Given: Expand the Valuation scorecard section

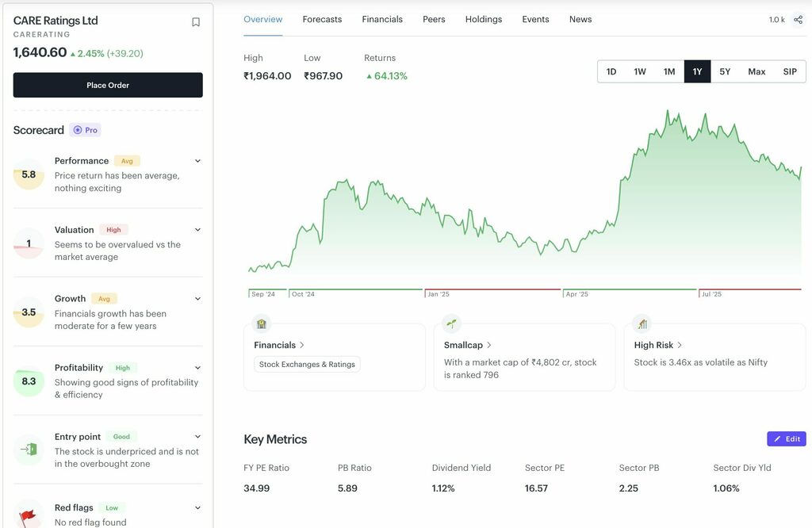Looking at the screenshot, I should [x=197, y=230].
